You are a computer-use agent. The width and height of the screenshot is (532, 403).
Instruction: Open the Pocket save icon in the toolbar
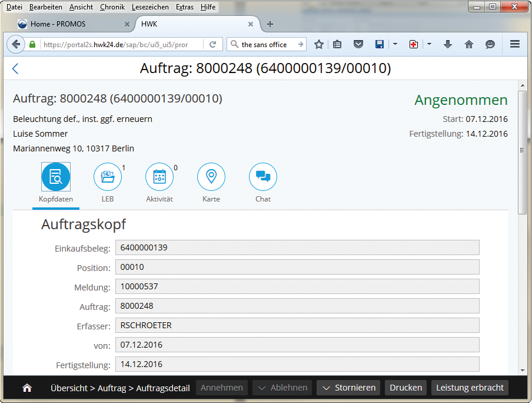[x=358, y=44]
